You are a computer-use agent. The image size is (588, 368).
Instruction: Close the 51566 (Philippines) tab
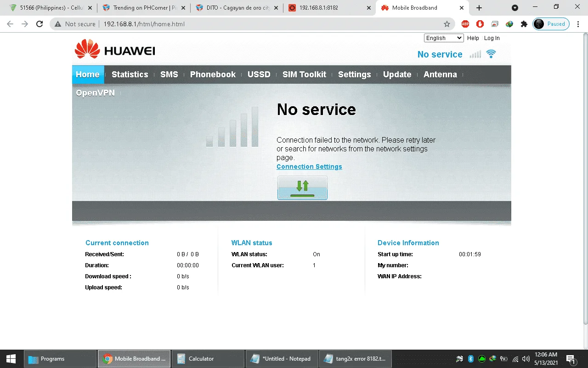pos(90,8)
